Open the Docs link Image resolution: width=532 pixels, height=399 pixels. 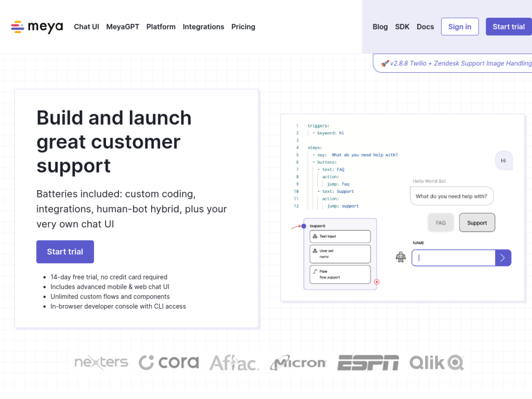pos(425,27)
